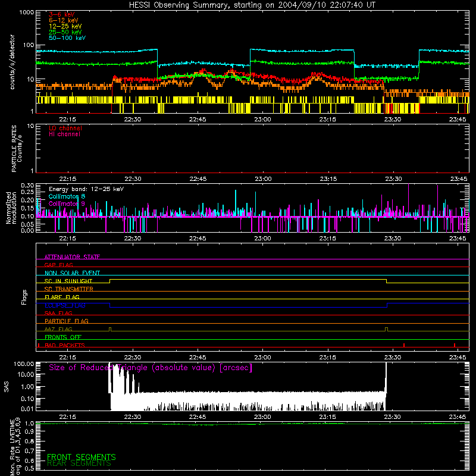This screenshot has height=476, width=476.
Task: Select the AAZ FLAG label
Action: [58, 329]
